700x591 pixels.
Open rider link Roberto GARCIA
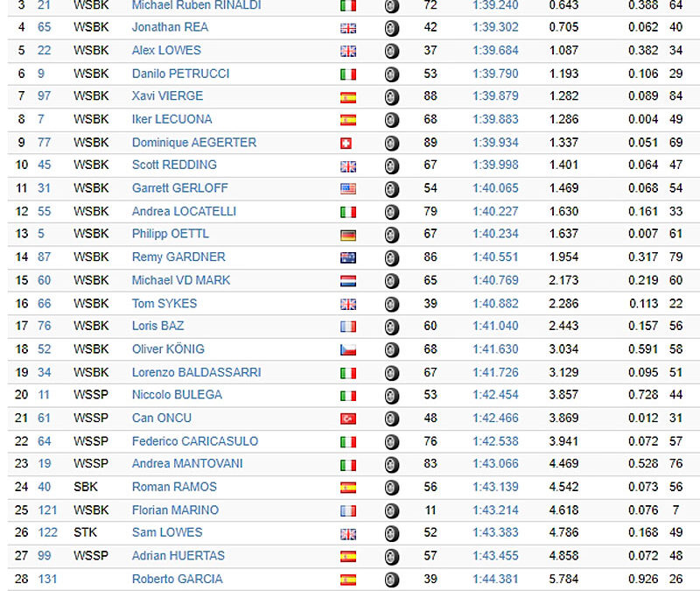(178, 579)
